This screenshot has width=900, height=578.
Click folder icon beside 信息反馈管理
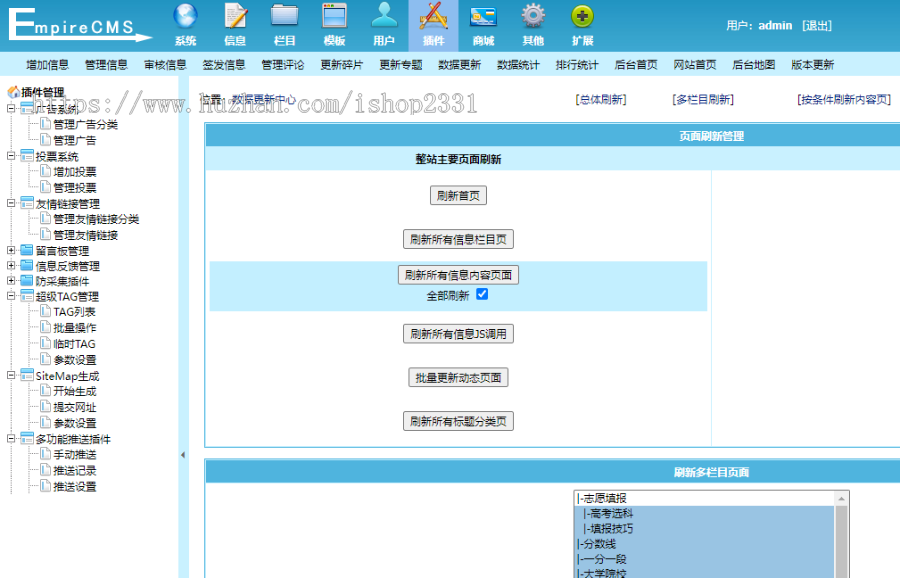point(27,266)
